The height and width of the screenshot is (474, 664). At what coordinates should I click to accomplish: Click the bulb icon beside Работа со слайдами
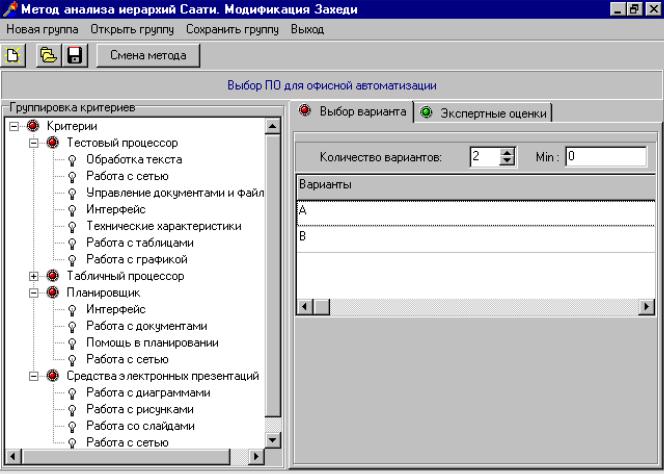click(72, 426)
